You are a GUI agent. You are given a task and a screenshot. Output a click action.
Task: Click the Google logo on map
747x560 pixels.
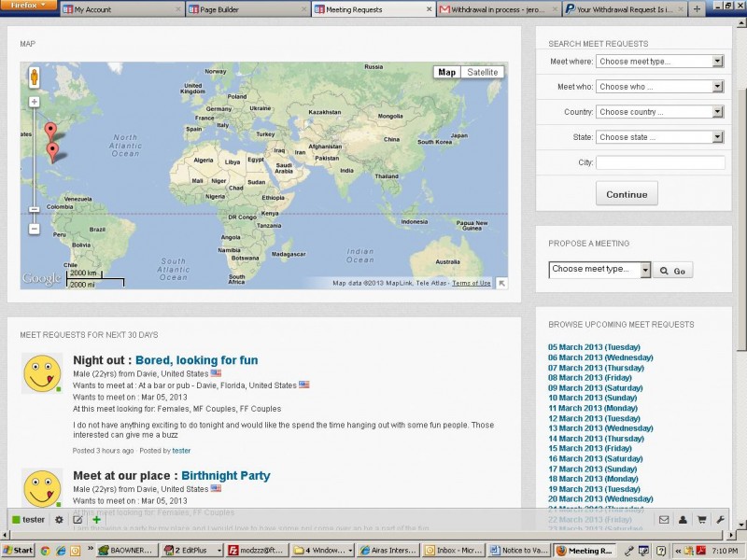point(41,278)
